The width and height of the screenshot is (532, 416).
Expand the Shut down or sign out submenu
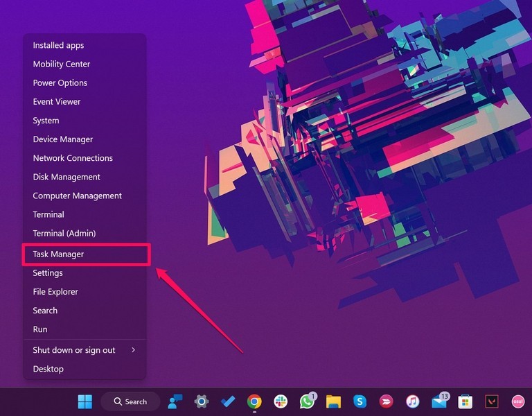(x=85, y=350)
